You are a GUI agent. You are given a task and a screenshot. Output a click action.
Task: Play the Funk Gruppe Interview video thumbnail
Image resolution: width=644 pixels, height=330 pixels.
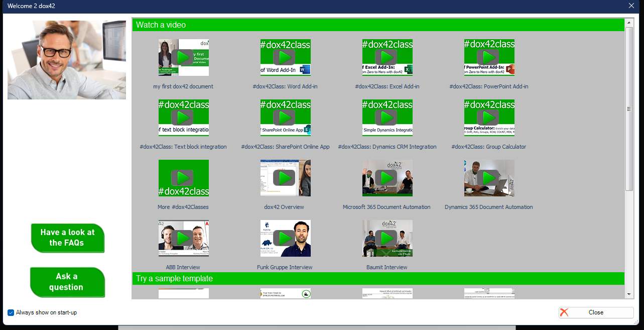pyautogui.click(x=285, y=238)
